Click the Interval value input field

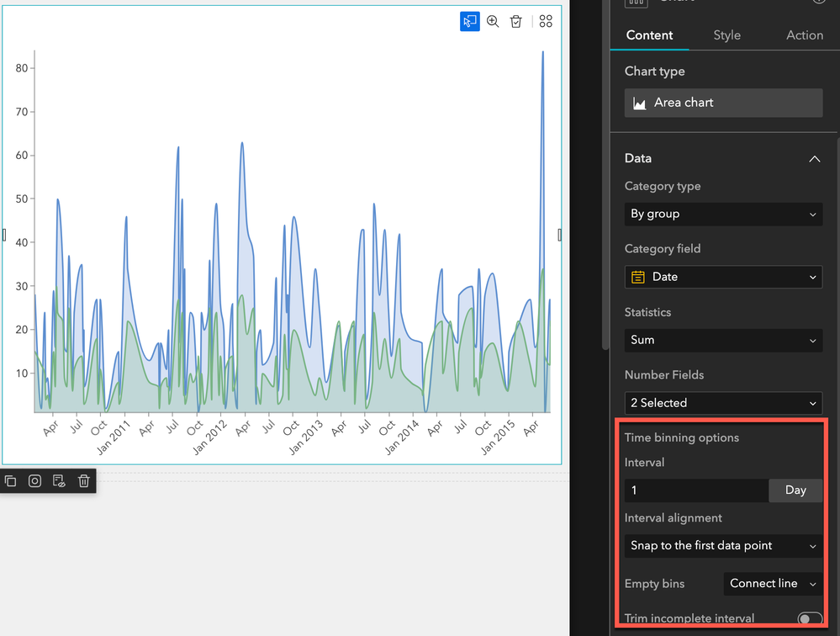point(696,490)
